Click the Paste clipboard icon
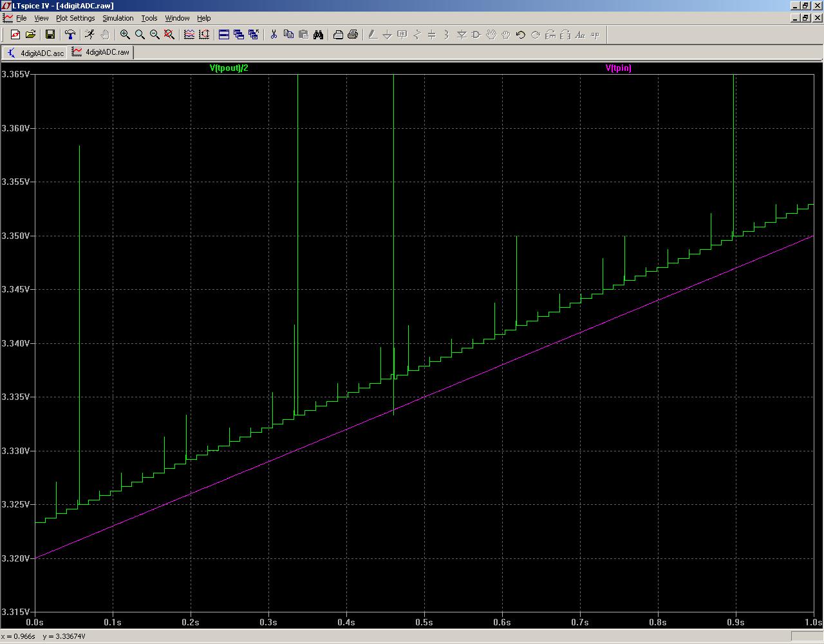824x644 pixels. pos(303,35)
